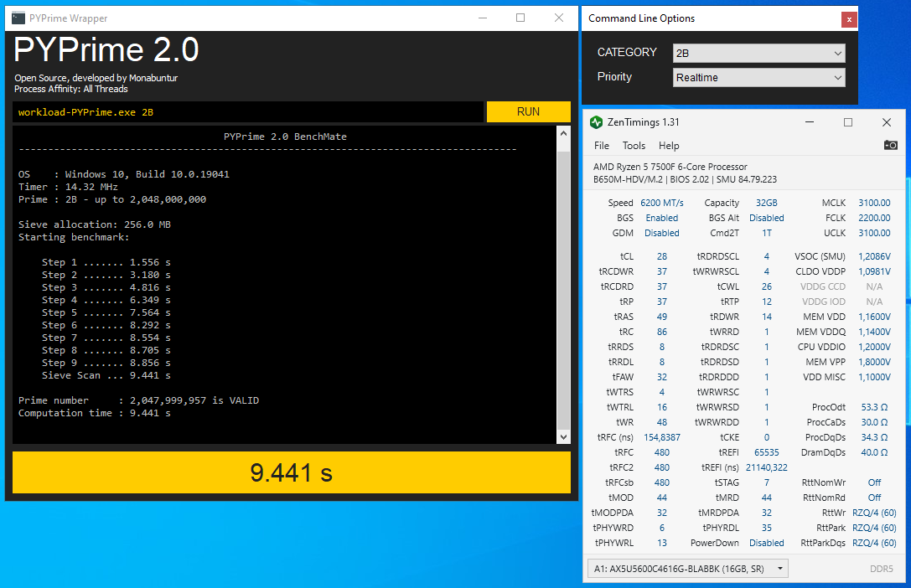Start the benchmark with the RUN button

(x=528, y=112)
